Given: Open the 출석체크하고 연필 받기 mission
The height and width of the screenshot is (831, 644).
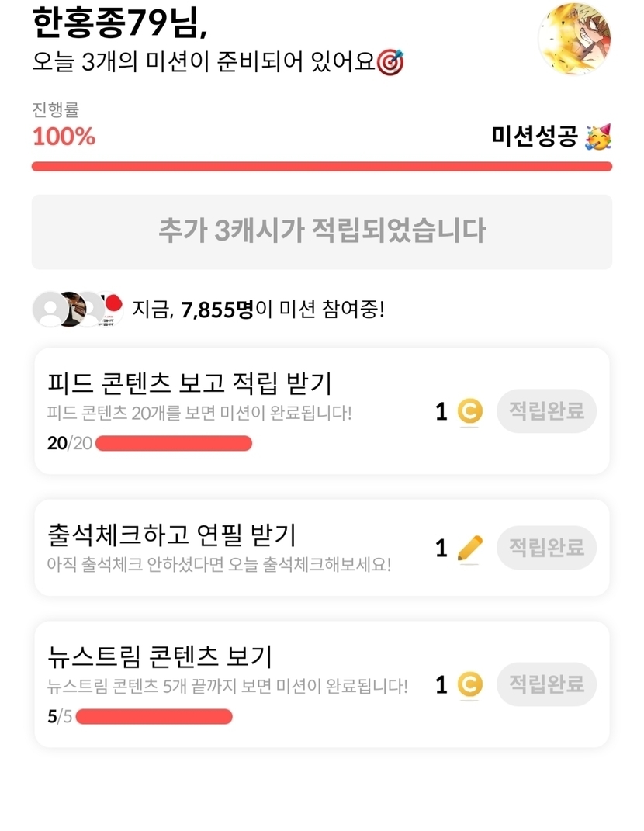Looking at the screenshot, I should tap(171, 535).
